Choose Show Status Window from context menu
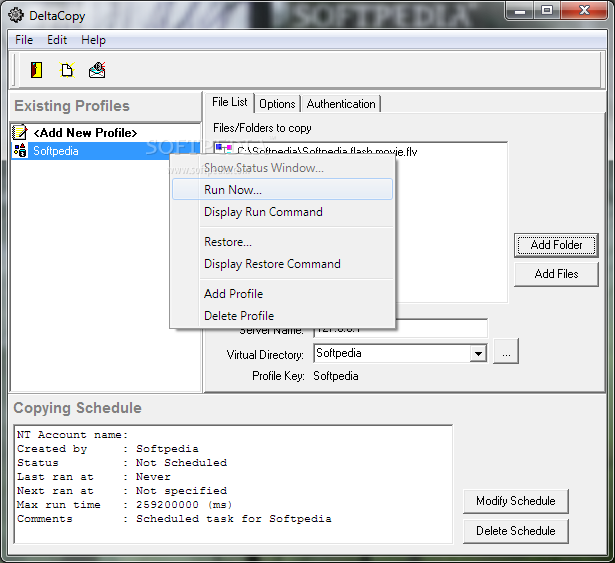 click(x=282, y=168)
